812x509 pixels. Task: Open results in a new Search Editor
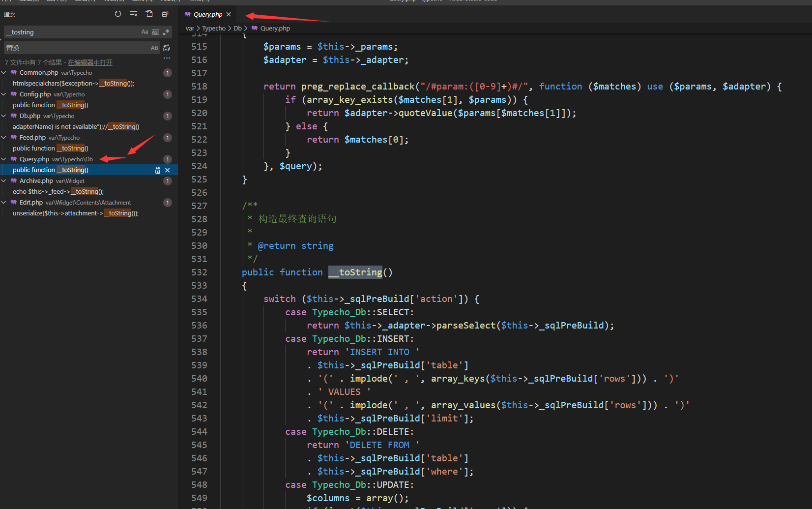149,13
